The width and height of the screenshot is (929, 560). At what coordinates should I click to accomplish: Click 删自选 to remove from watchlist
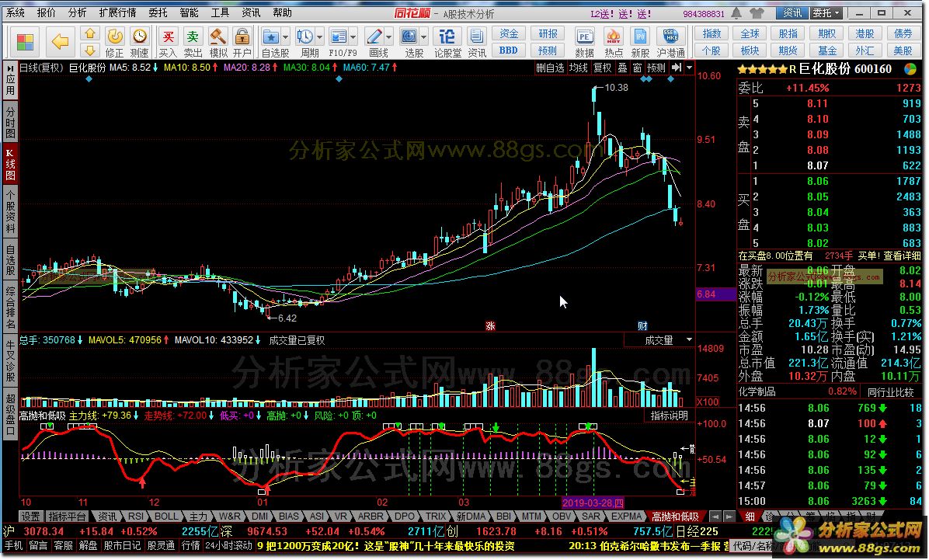[x=550, y=68]
